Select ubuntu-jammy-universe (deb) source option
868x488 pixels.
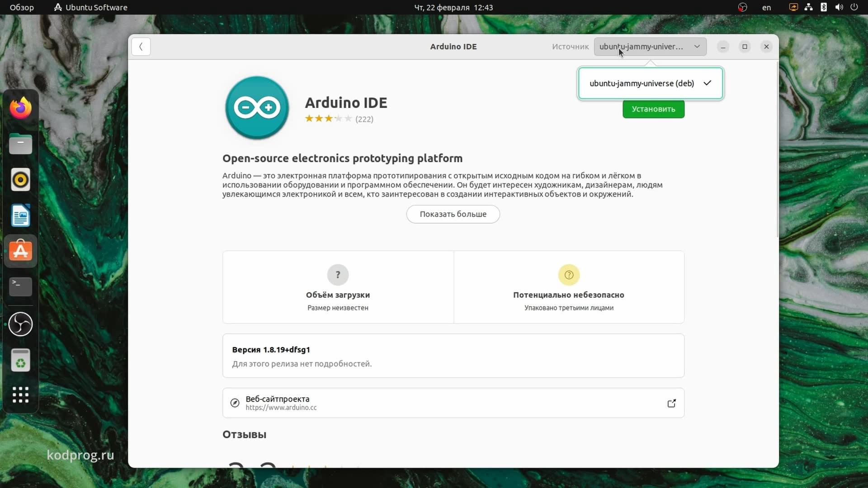click(x=651, y=83)
